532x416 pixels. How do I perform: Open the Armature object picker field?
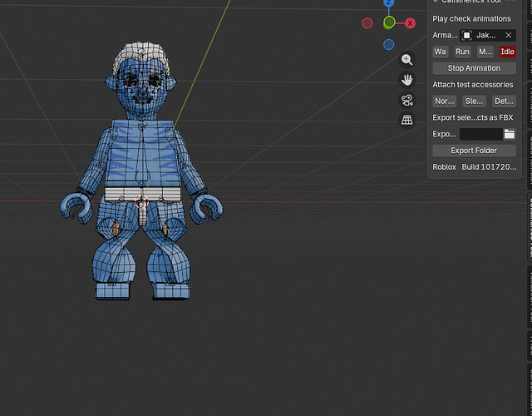488,35
